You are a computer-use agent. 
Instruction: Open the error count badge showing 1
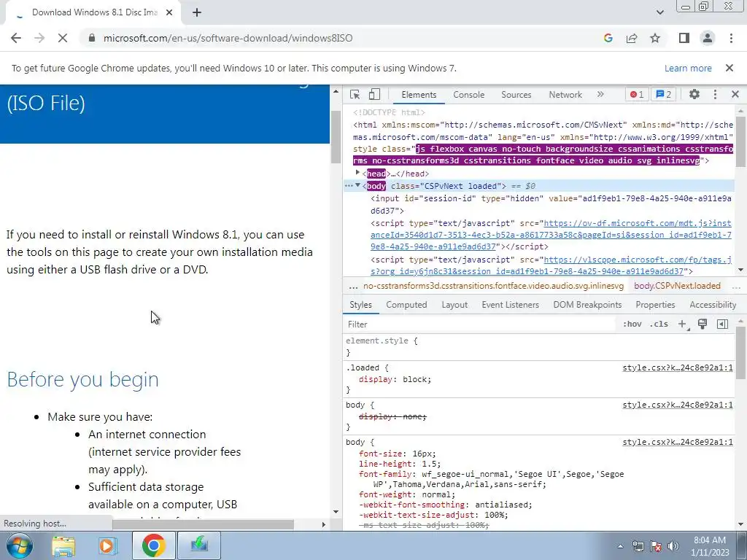point(637,94)
